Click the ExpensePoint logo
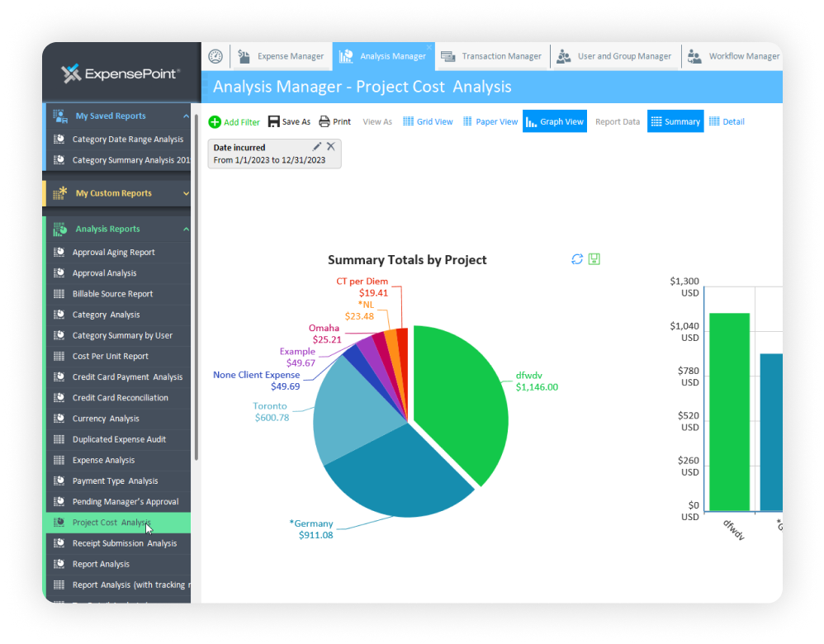This screenshot has height=644, width=824. coord(120,73)
